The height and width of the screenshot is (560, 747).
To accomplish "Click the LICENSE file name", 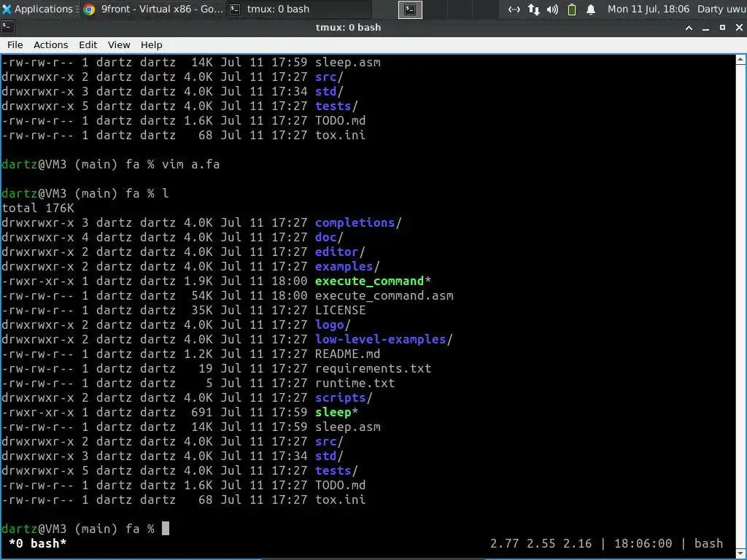I will point(340,310).
